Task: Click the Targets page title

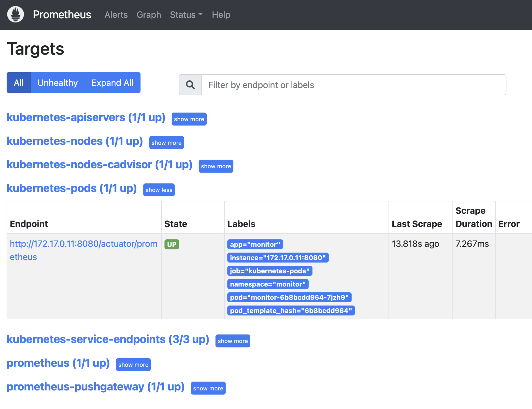Action: point(36,49)
